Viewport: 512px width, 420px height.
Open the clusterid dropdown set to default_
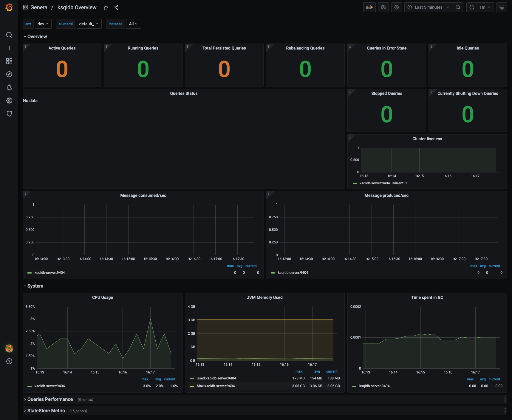(x=89, y=24)
